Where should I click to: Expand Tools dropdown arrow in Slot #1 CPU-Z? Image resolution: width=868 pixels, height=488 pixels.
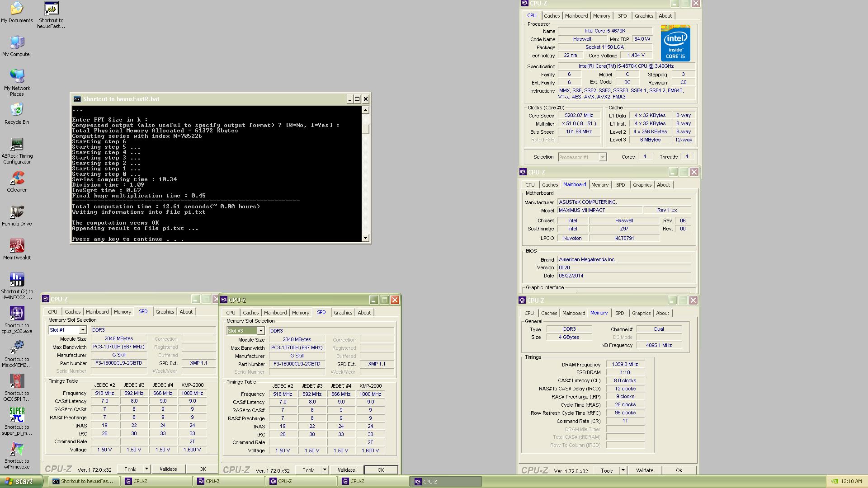tap(146, 469)
